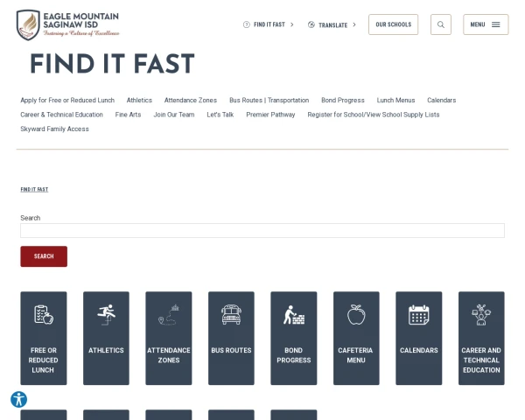
Task: Click the red Search button
Action: 44,256
